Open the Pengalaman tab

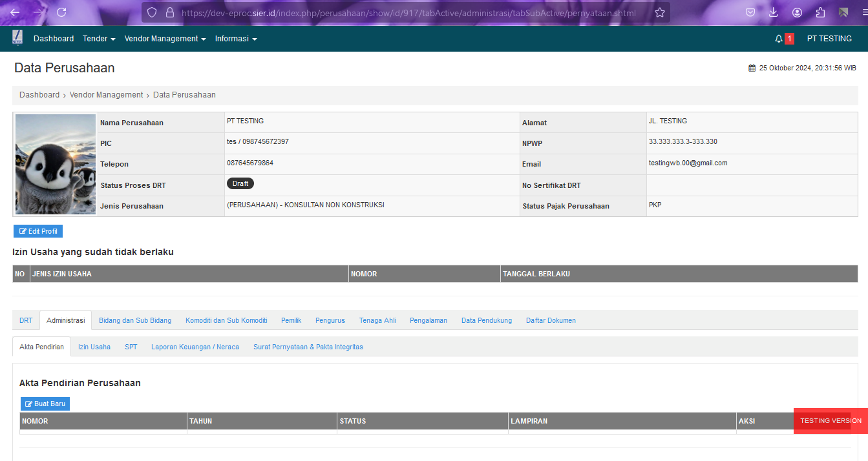pyautogui.click(x=428, y=320)
